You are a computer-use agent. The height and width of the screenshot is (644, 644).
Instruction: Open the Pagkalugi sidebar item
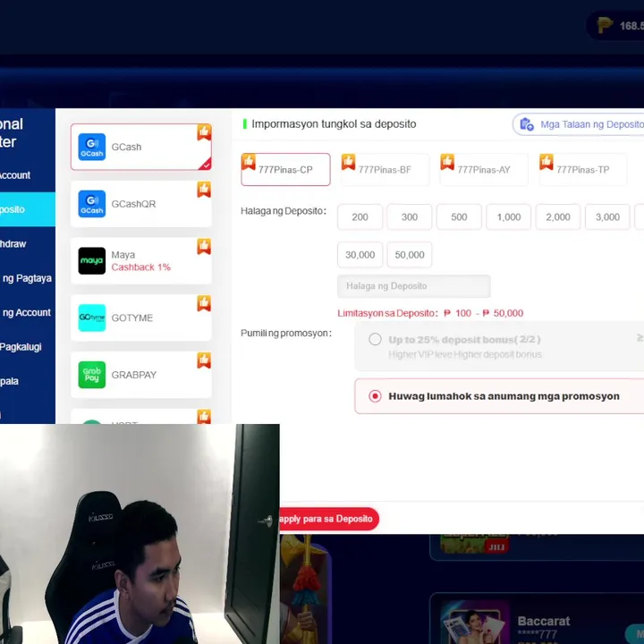(28, 347)
